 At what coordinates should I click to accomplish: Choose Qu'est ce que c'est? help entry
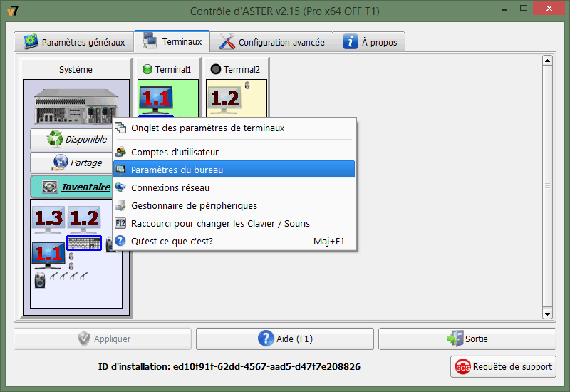[234, 241]
